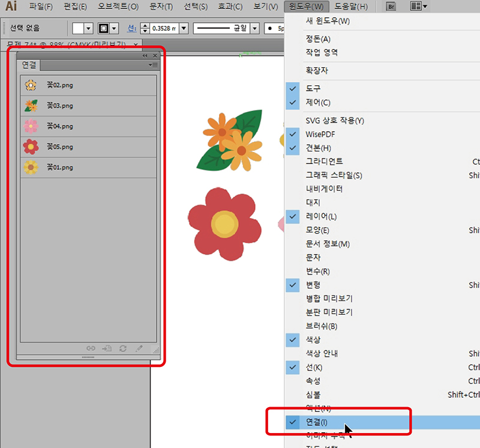The height and width of the screenshot is (448, 480).
Task: Click the Arrange Documents icon in the menu bar
Action: click(x=418, y=6)
